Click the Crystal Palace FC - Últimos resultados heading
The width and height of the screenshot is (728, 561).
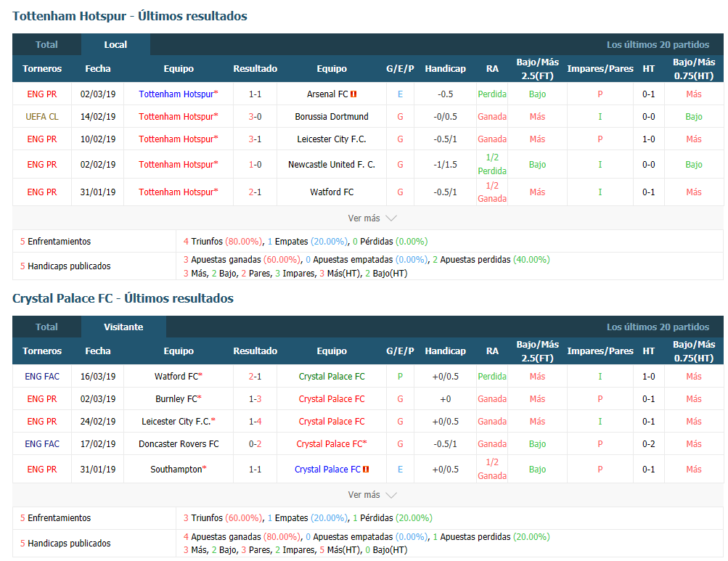tap(123, 298)
